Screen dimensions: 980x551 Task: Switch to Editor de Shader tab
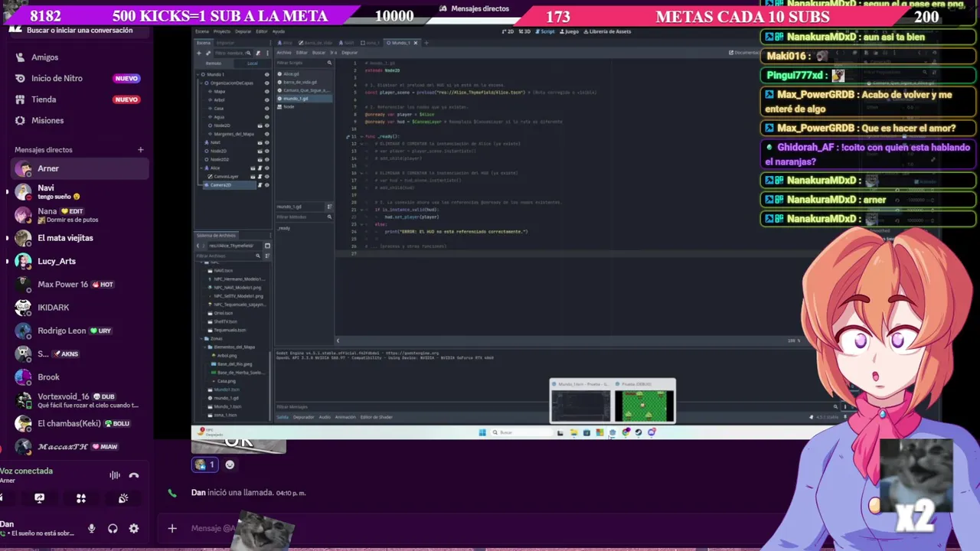[x=377, y=417]
